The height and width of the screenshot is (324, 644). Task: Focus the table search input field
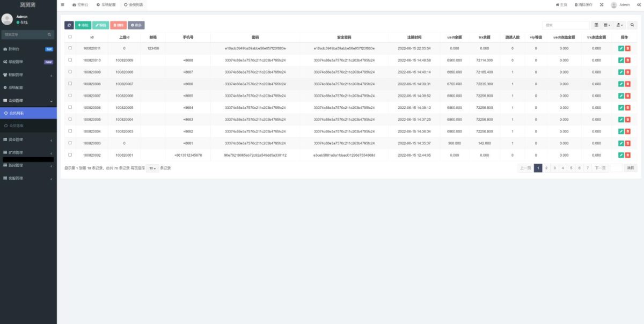pos(566,25)
